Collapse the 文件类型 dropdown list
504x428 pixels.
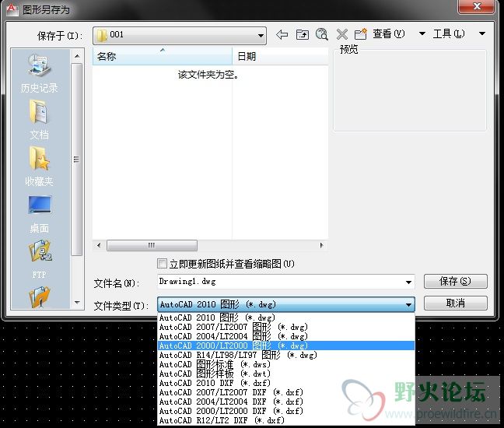pos(408,304)
